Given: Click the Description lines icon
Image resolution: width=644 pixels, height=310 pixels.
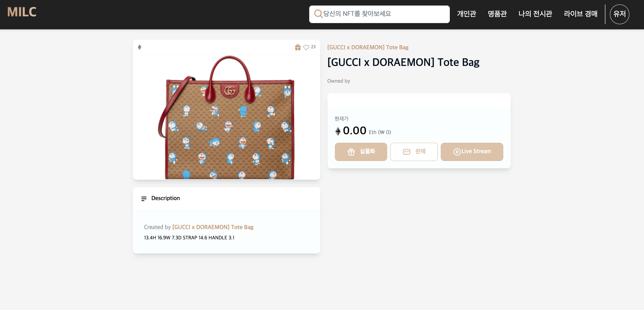Looking at the screenshot, I should coord(144,198).
